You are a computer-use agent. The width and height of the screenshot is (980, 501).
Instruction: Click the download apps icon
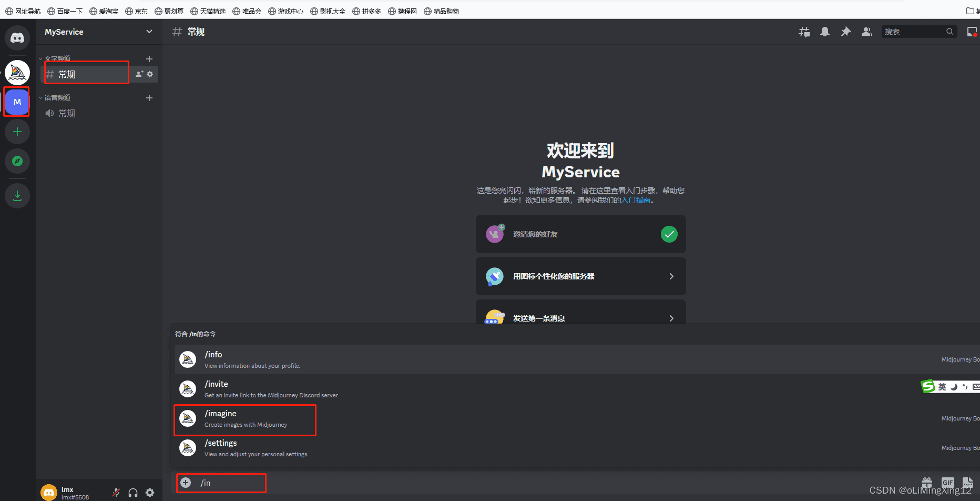[17, 196]
